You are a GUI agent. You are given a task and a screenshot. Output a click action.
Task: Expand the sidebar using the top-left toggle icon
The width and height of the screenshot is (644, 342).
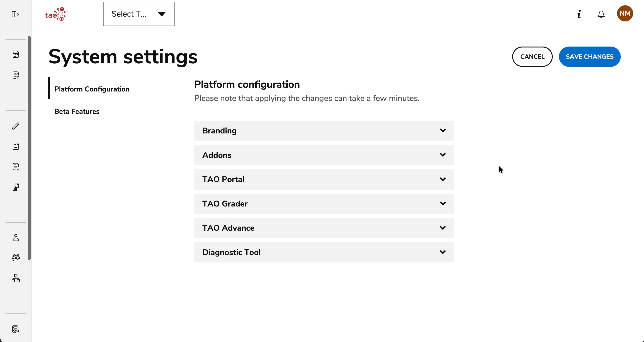click(x=15, y=14)
